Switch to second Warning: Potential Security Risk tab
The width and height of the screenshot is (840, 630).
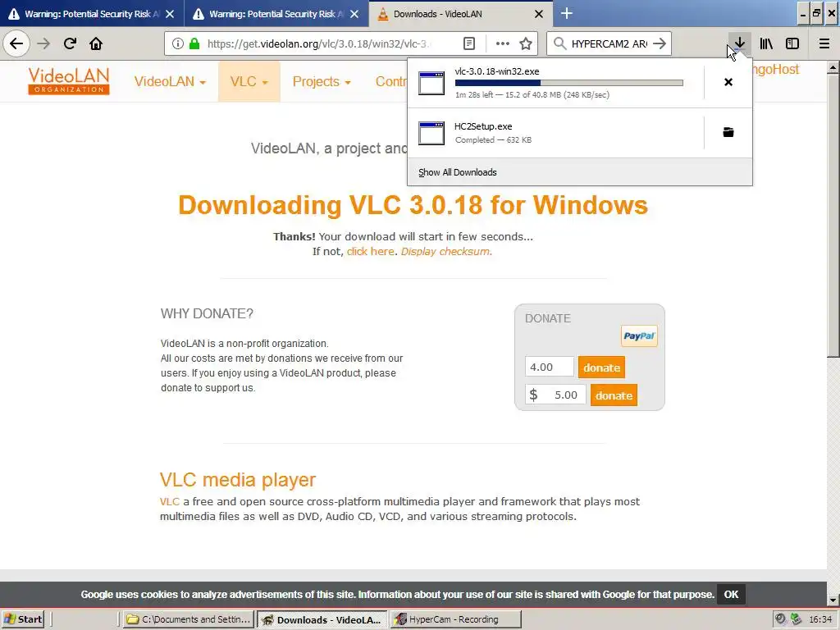(x=276, y=14)
